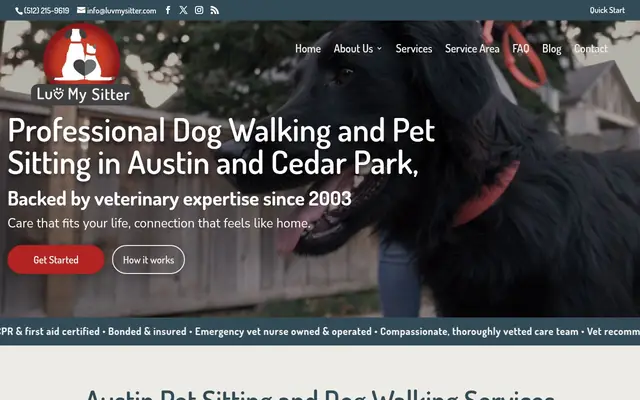Open the Services menu item
The width and height of the screenshot is (640, 400).
click(413, 49)
